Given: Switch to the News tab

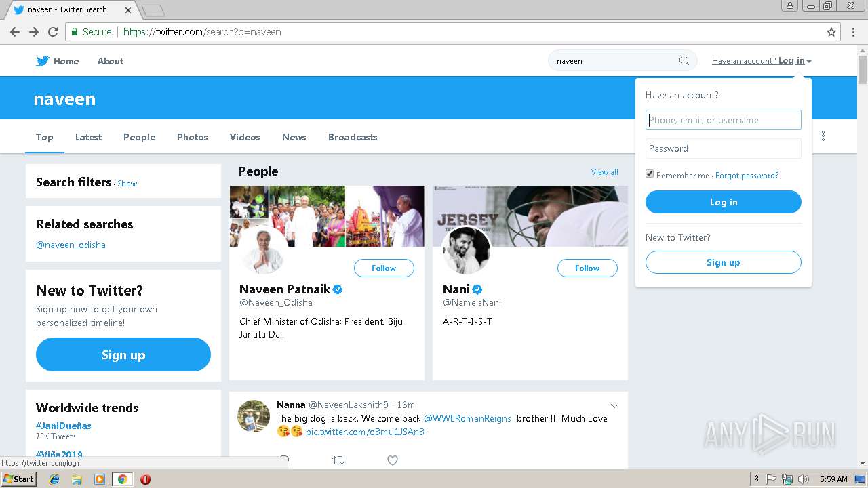Looking at the screenshot, I should coord(294,137).
